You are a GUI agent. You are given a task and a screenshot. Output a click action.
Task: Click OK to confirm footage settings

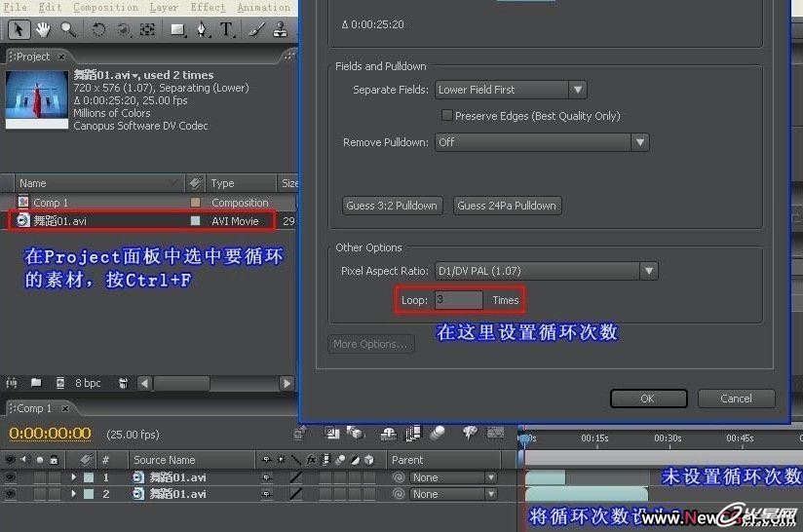(x=647, y=399)
